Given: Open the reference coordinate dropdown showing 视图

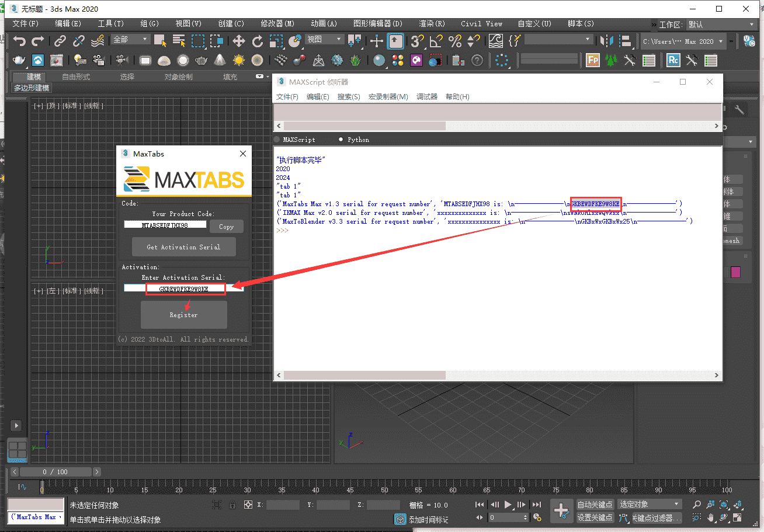Looking at the screenshot, I should [x=324, y=40].
